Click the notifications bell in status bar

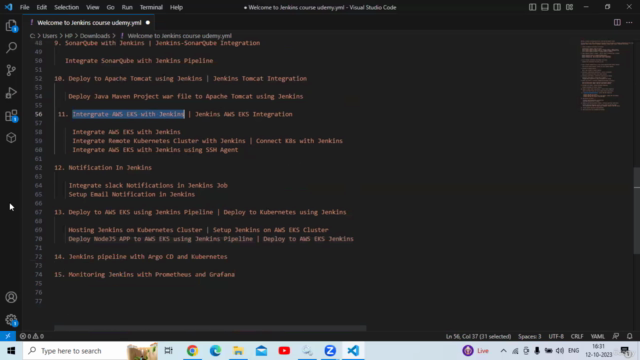(x=629, y=336)
